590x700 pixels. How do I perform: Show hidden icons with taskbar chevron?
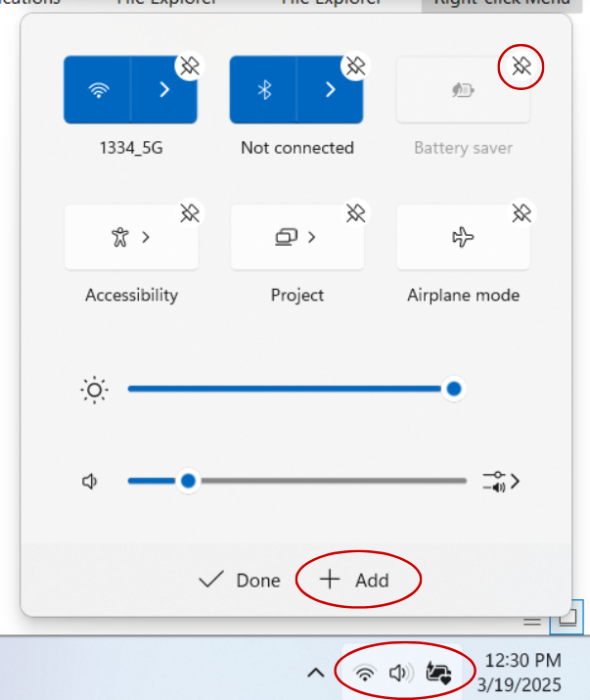click(x=315, y=673)
